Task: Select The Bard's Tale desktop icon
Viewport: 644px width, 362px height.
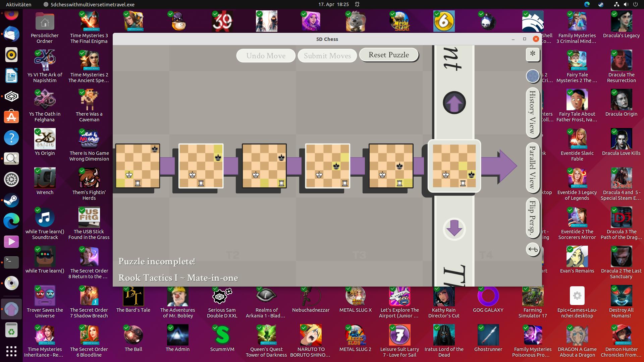Action: (x=133, y=299)
